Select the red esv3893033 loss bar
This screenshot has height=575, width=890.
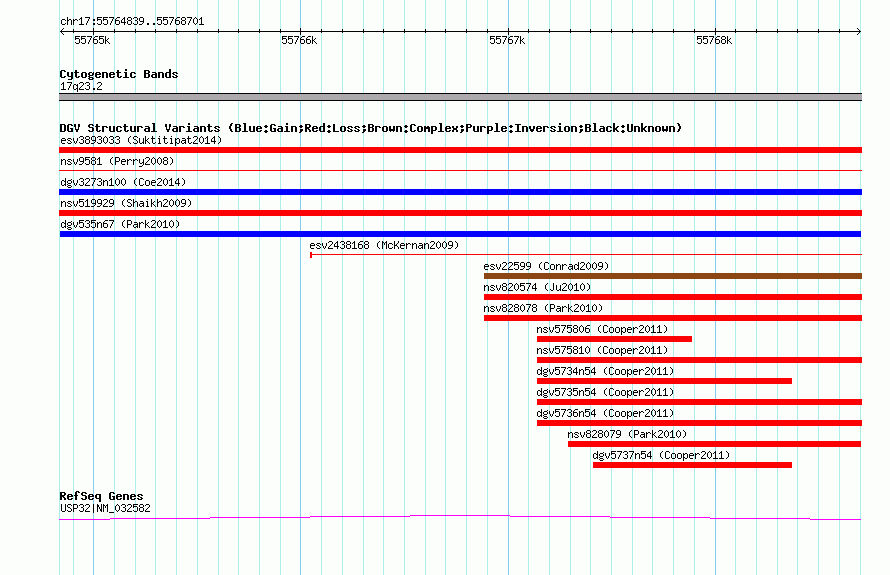(460, 150)
